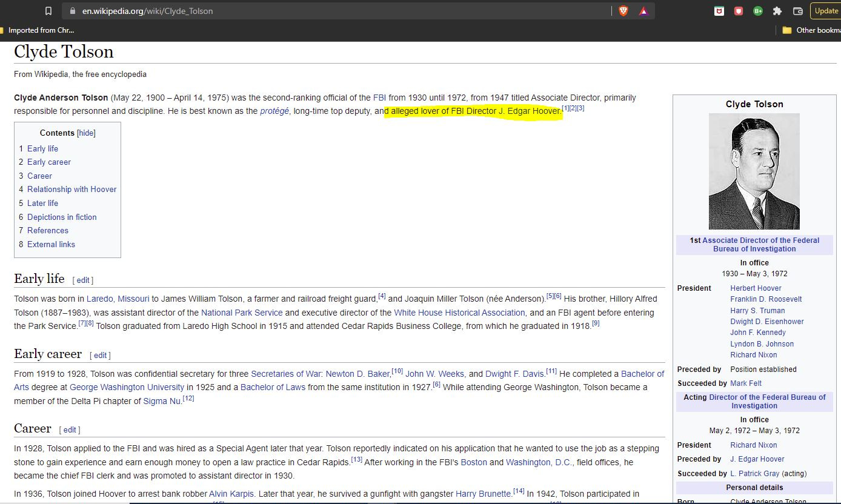Open the extensions puzzle icon

(x=777, y=11)
